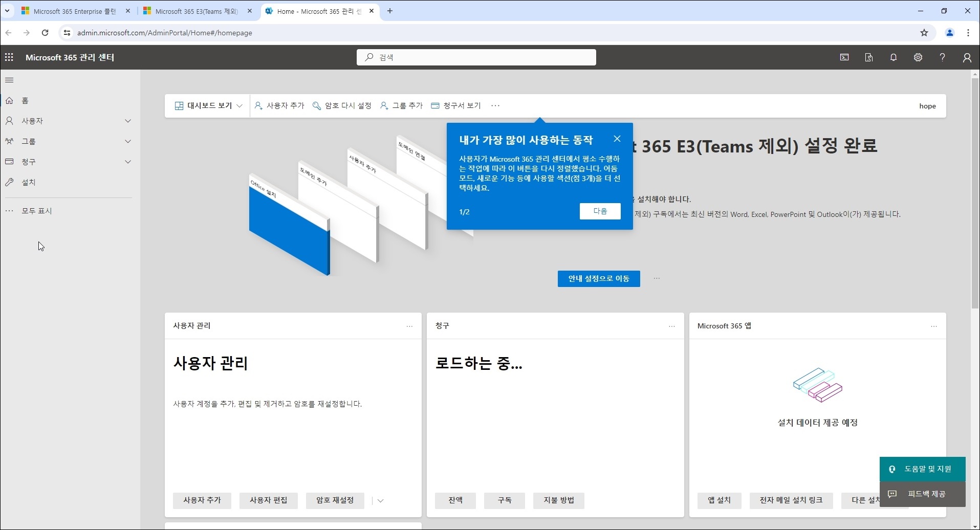The height and width of the screenshot is (530, 980).
Task: Open more options on 사용자 관리 card
Action: 409,326
